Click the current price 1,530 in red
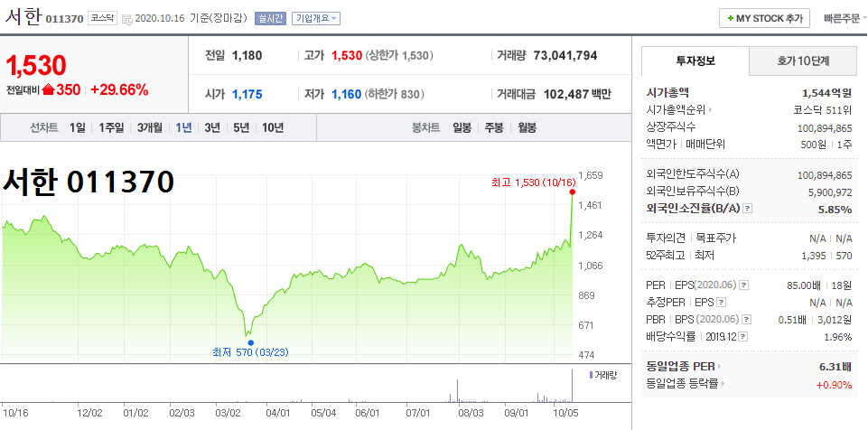Screen dimensions: 868x430 [x=36, y=66]
